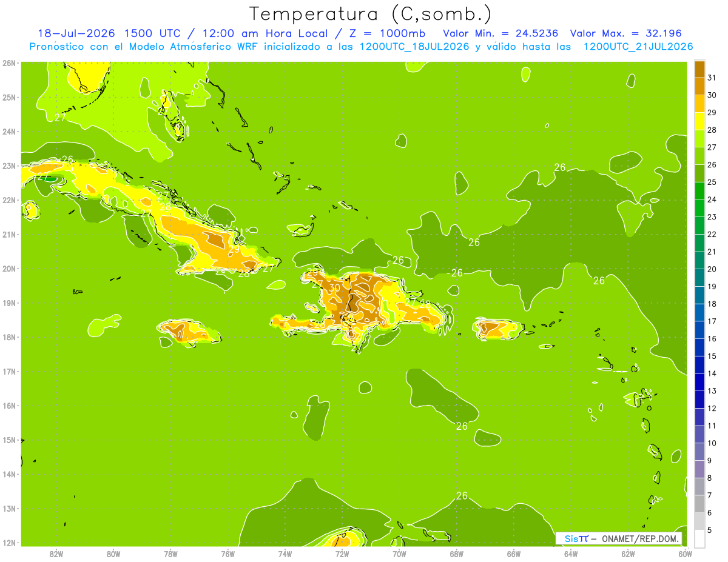Select the 72W longitude axis label
728x562 pixels.
342,554
